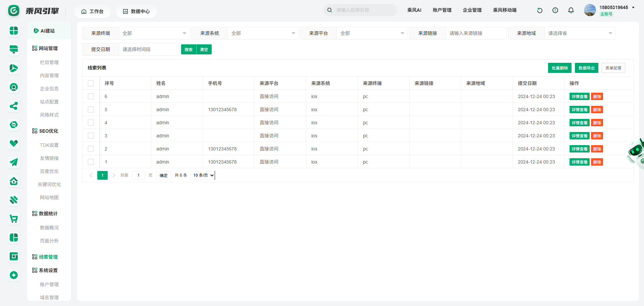Open the notification bell
Screen dimensions: 644x306
point(571,10)
